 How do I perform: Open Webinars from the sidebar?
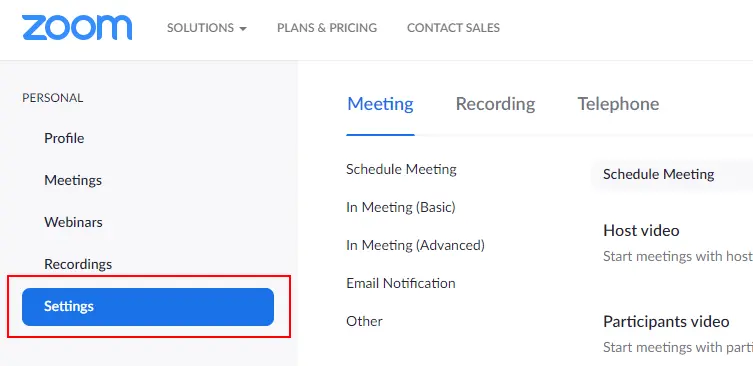(x=73, y=222)
